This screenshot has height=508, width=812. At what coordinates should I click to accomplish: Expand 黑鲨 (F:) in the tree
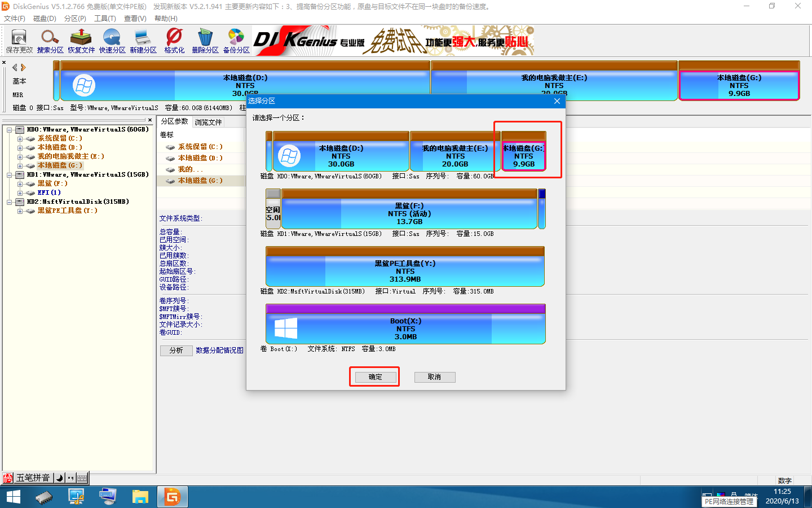20,184
